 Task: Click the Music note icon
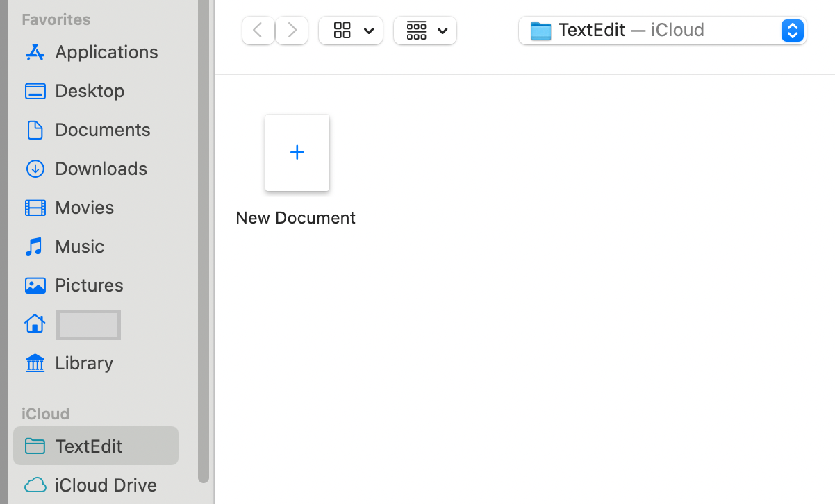tap(34, 246)
